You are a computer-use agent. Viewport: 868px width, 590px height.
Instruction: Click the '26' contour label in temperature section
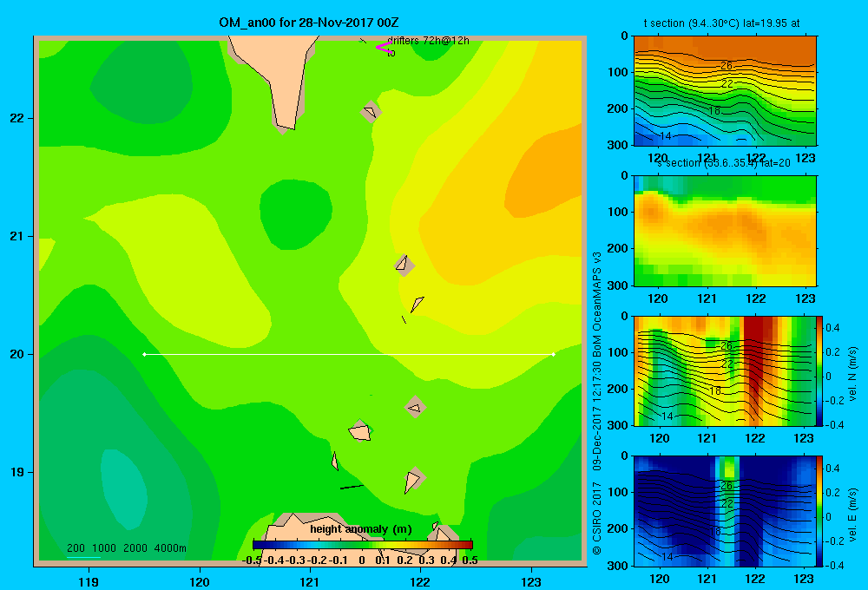[x=727, y=65]
